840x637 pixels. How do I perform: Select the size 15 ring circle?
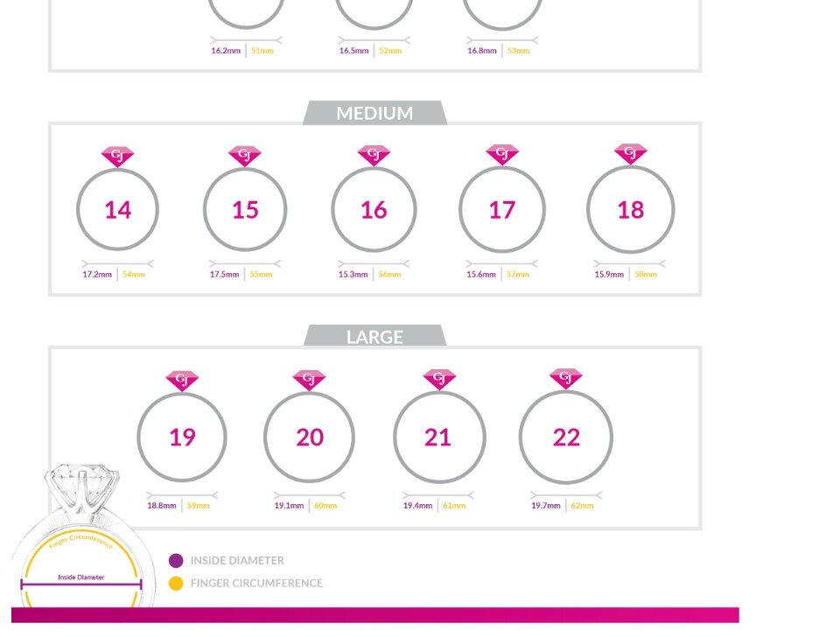245,210
